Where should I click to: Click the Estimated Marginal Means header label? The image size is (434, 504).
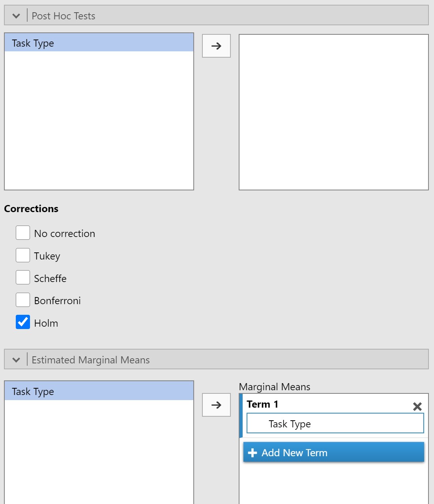[x=91, y=360]
